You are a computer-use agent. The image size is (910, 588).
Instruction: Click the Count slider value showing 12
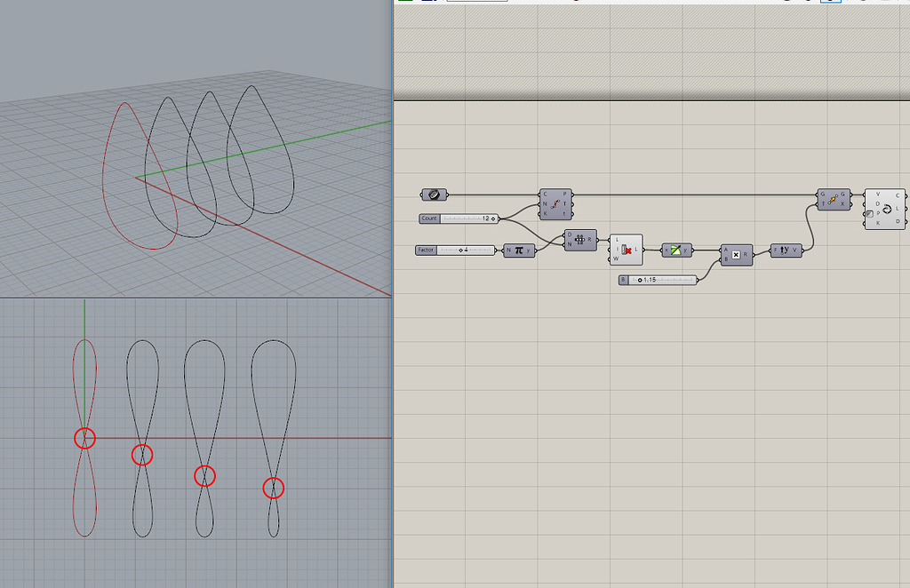(x=487, y=219)
